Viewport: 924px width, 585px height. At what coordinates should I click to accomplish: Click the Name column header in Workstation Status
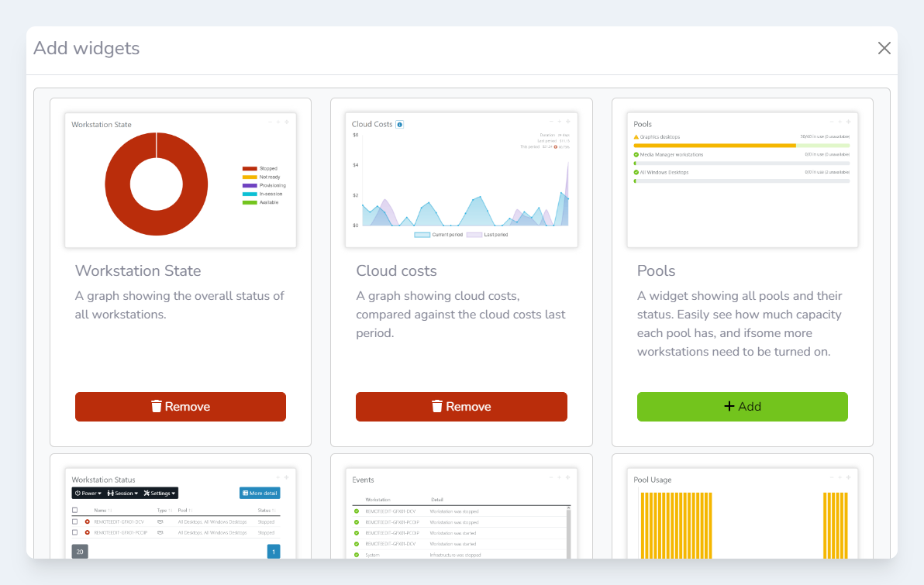(x=100, y=511)
